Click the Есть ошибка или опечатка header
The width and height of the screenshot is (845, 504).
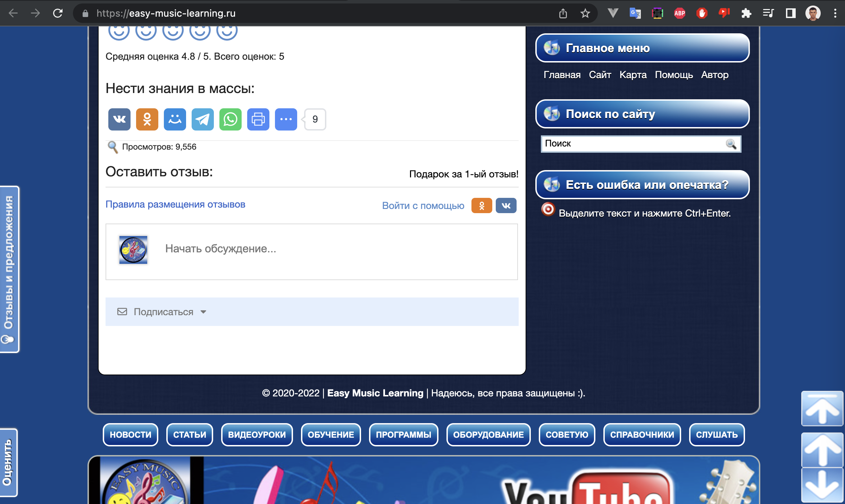click(x=642, y=185)
